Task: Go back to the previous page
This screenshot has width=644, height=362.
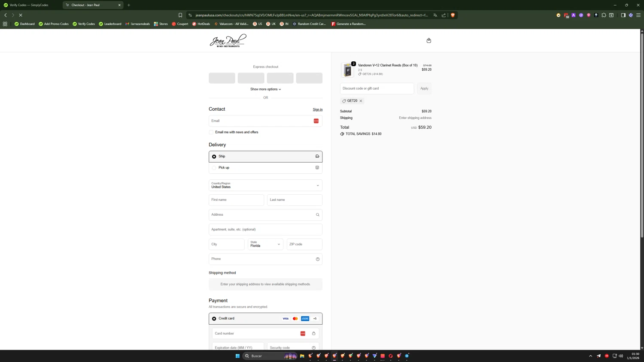Action: pos(6,15)
